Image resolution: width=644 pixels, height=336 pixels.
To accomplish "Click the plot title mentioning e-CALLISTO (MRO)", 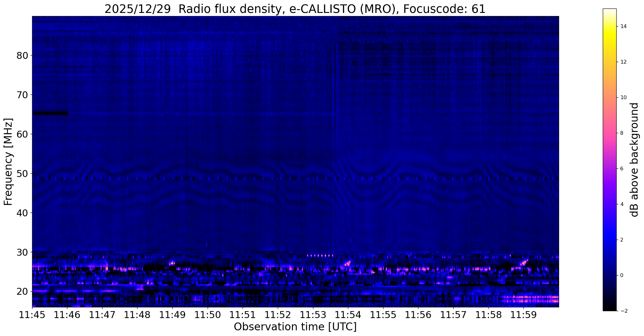I will [295, 9].
